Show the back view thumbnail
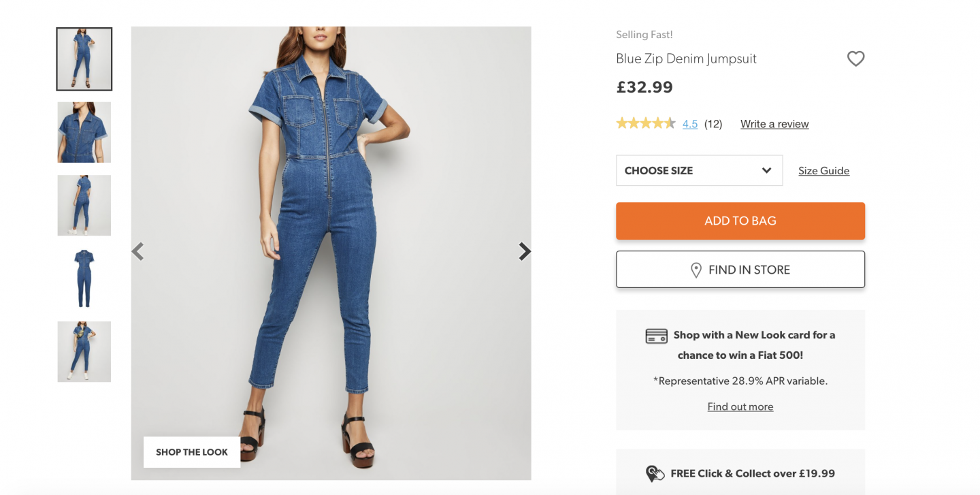The width and height of the screenshot is (980, 495). coord(84,206)
